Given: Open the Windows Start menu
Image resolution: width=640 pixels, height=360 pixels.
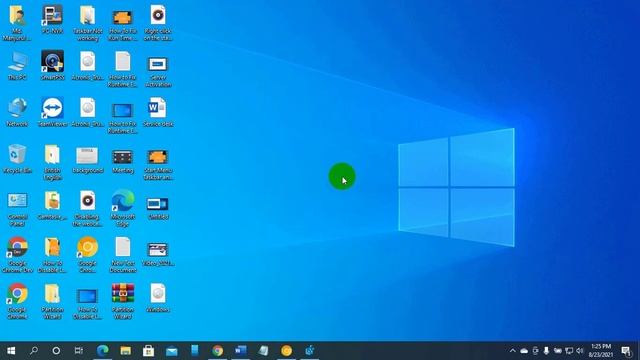Looking at the screenshot, I should (x=11, y=351).
